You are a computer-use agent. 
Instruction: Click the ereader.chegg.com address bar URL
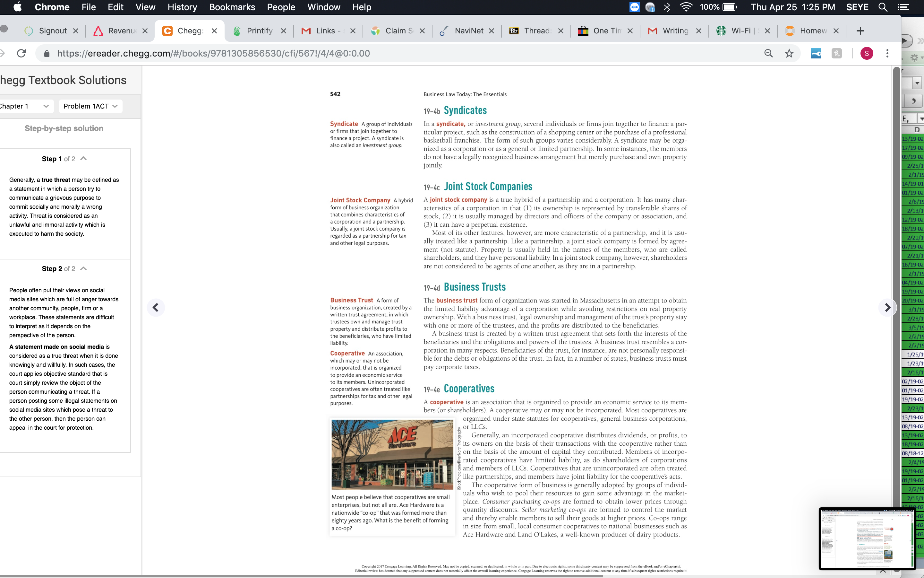(213, 53)
